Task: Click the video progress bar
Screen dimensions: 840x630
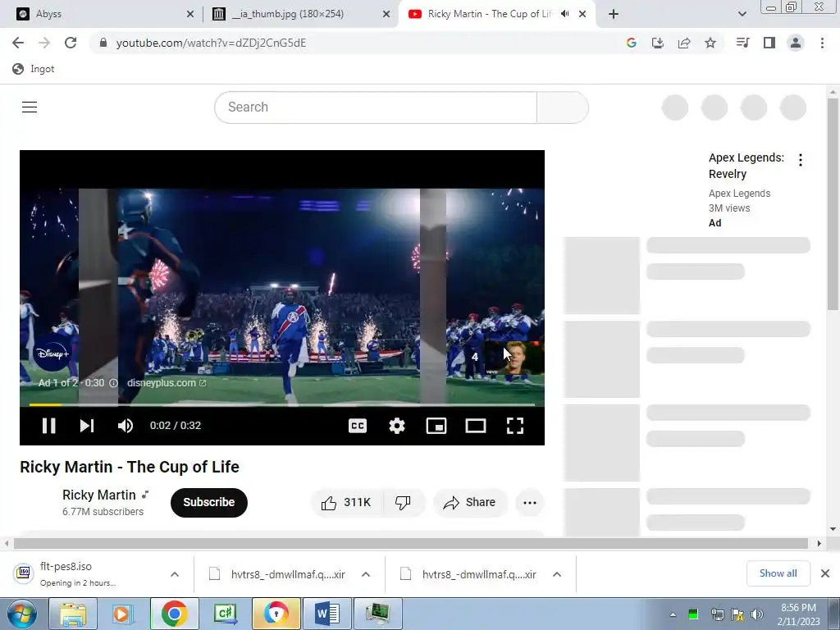Action: pos(282,405)
